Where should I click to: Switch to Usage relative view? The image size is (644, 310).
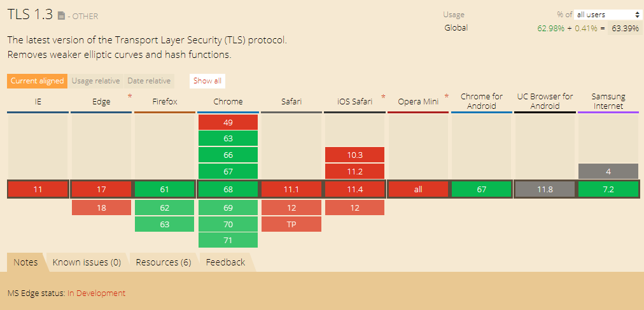95,81
